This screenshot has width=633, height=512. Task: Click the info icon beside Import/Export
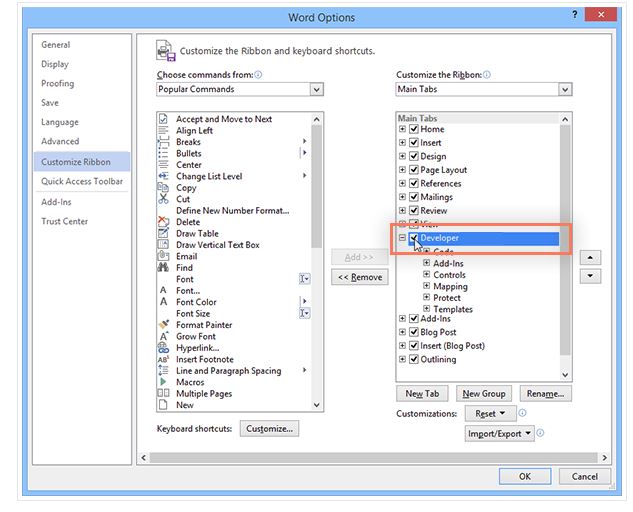click(x=540, y=433)
